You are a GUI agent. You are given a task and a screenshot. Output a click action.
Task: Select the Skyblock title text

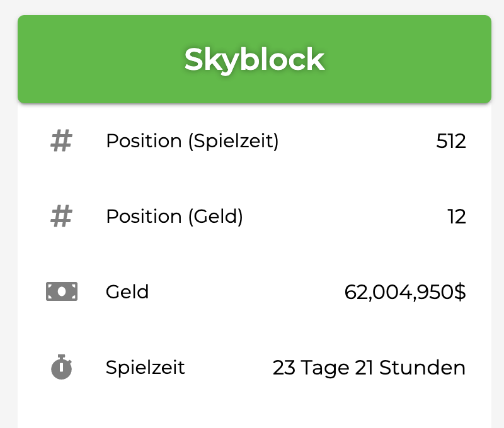pyautogui.click(x=255, y=60)
